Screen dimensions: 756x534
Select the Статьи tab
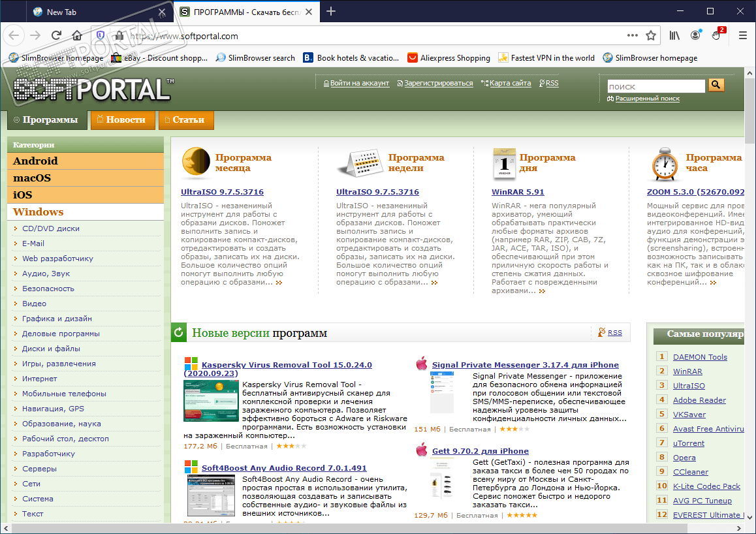click(x=186, y=120)
